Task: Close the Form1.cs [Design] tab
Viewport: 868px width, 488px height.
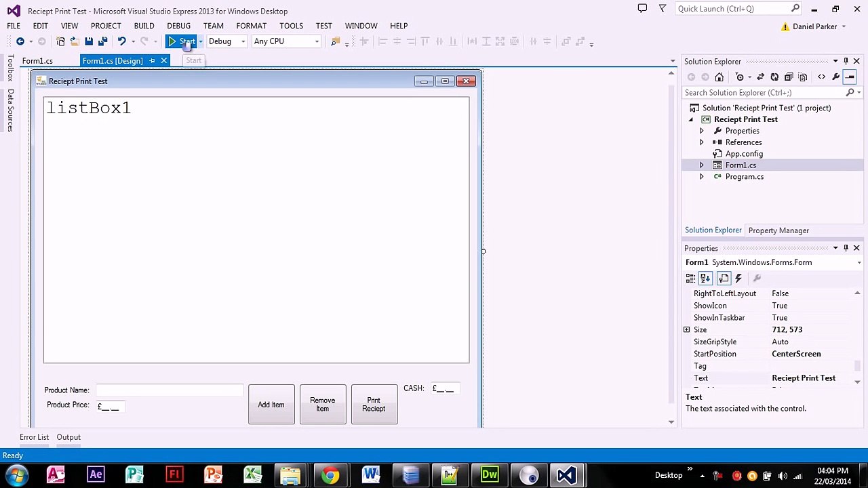Action: 163,61
